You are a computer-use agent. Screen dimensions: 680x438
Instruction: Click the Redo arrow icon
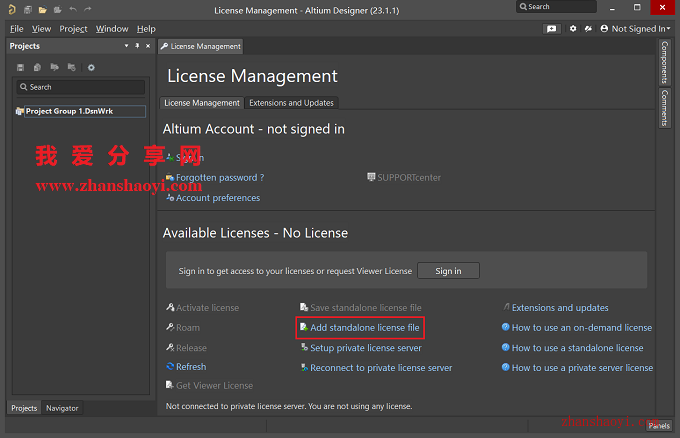point(88,9)
